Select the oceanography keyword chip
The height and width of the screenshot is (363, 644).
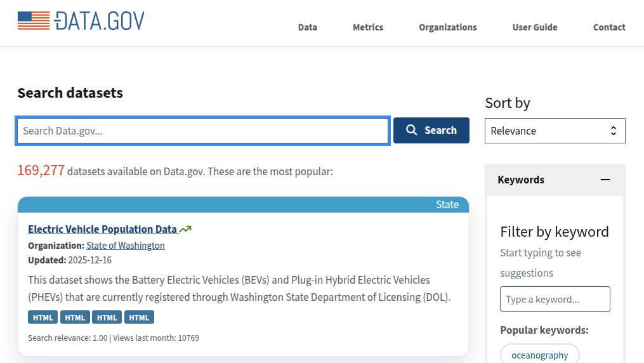click(x=540, y=355)
